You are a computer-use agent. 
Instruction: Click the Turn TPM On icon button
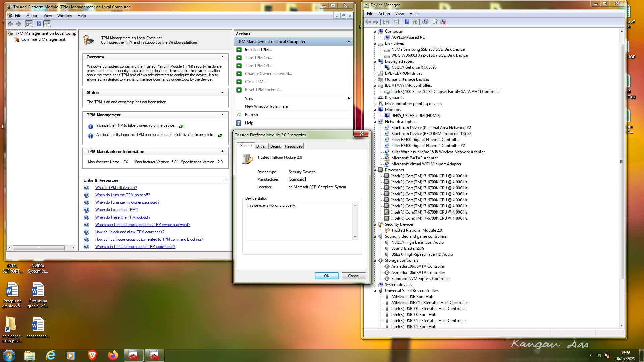coord(239,57)
